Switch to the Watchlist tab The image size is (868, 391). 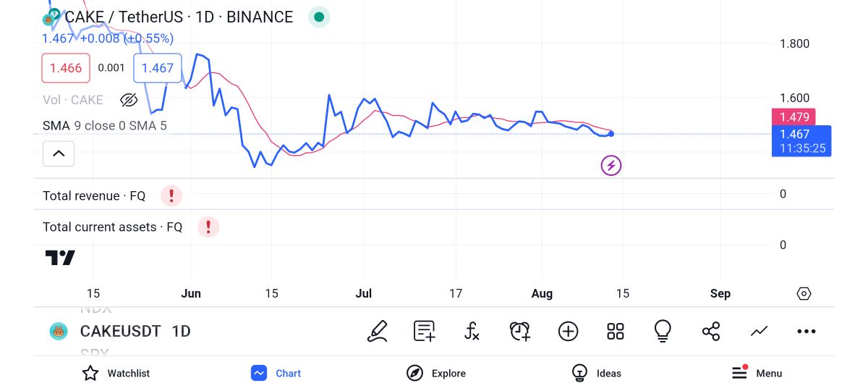click(x=115, y=374)
